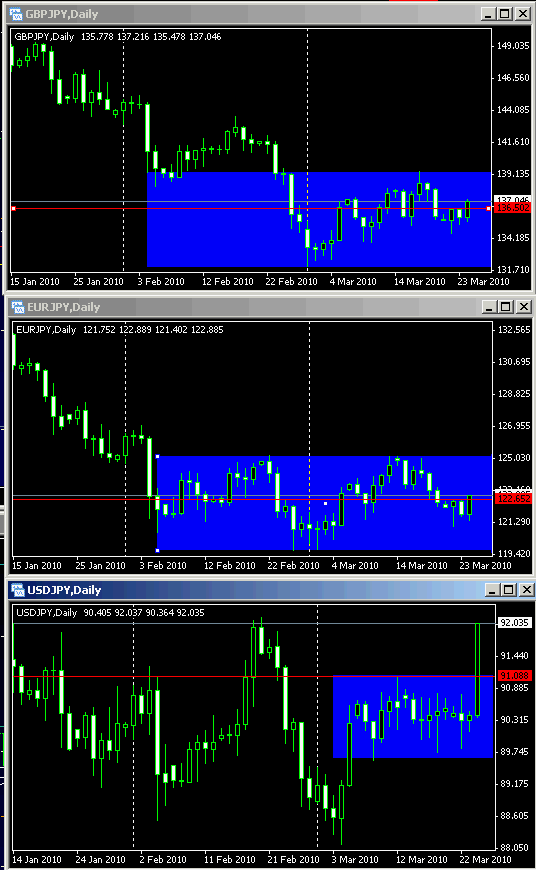536x870 pixels.
Task: Click the 88.050 price label in USDJPY scale
Action: (514, 847)
